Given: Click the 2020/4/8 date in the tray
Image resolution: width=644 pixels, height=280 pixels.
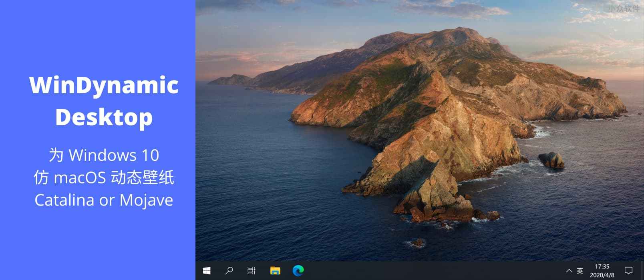Looking at the screenshot, I should click(x=602, y=275).
